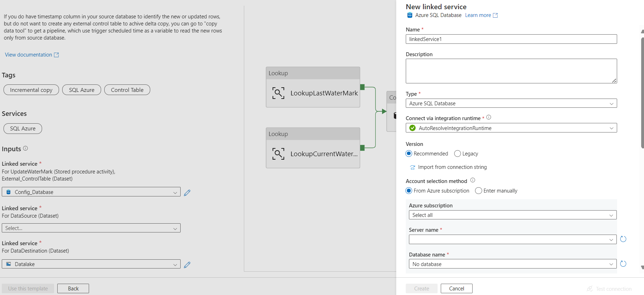This screenshot has width=644, height=295.
Task: Refresh the Database name list
Action: [x=623, y=264]
